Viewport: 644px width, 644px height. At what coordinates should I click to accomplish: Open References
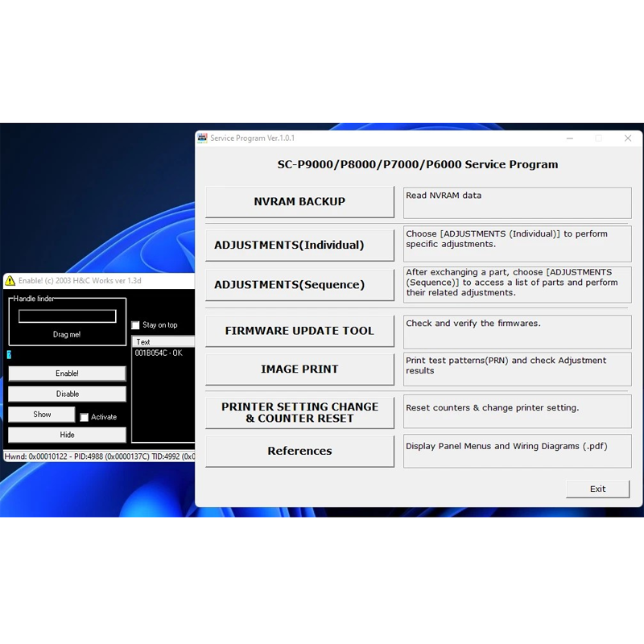click(x=299, y=451)
